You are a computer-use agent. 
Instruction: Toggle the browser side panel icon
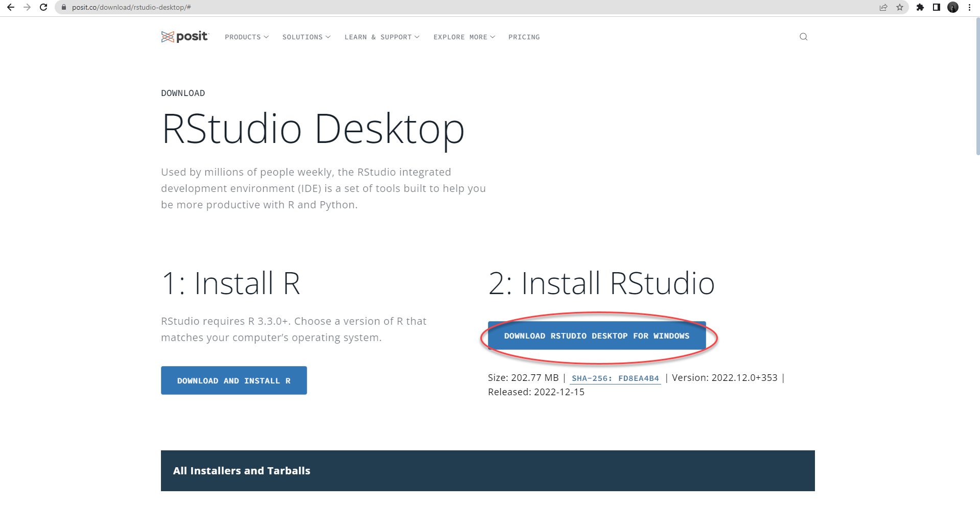(937, 7)
